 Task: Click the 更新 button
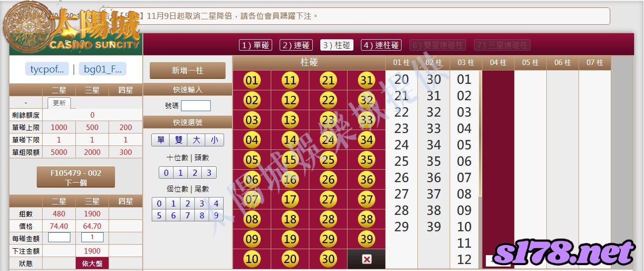tap(59, 103)
